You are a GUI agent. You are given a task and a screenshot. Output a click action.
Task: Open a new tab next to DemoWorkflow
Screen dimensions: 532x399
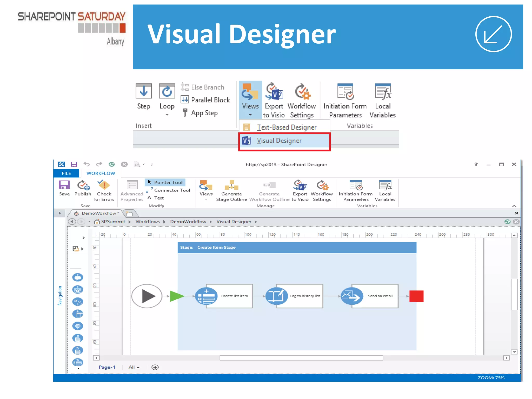point(129,214)
